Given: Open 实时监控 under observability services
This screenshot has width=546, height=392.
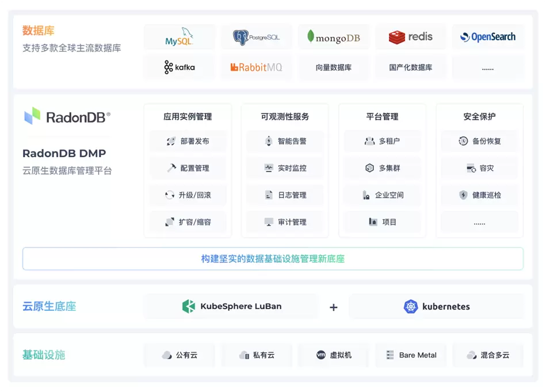Looking at the screenshot, I should [285, 168].
